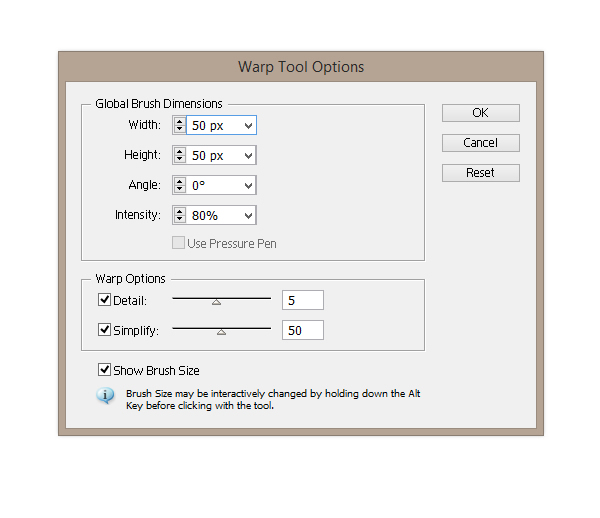The height and width of the screenshot is (518, 600).
Task: Click Reset to restore defaults
Action: pyautogui.click(x=480, y=172)
